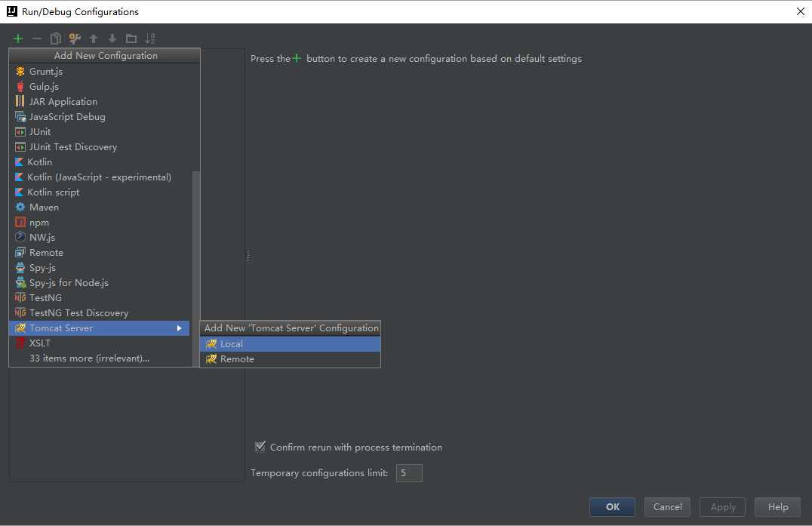Click the panel splitter handle
This screenshot has height=526, width=812.
[248, 256]
